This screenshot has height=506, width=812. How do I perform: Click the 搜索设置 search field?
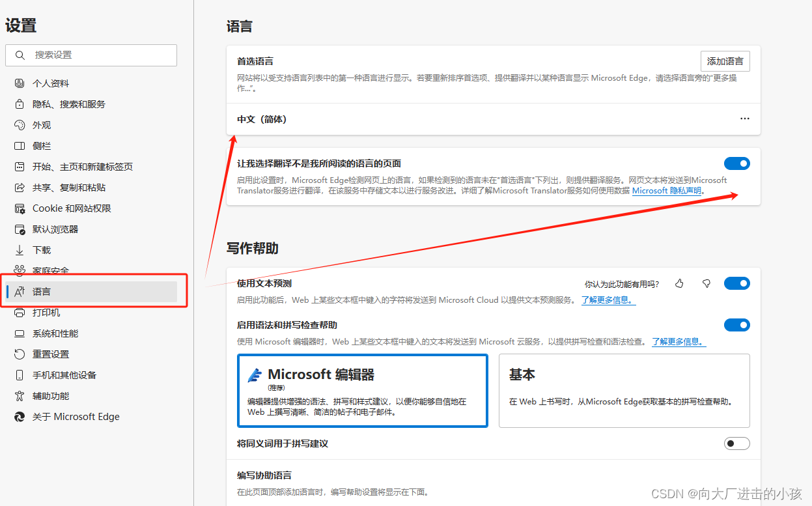(91, 55)
